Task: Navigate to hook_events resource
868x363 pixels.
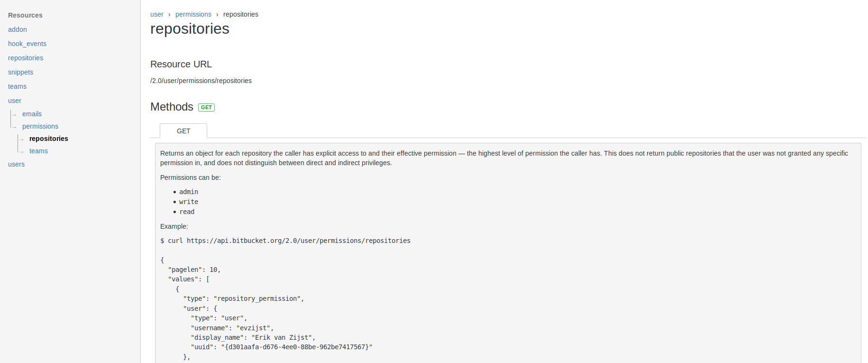Action: point(27,44)
